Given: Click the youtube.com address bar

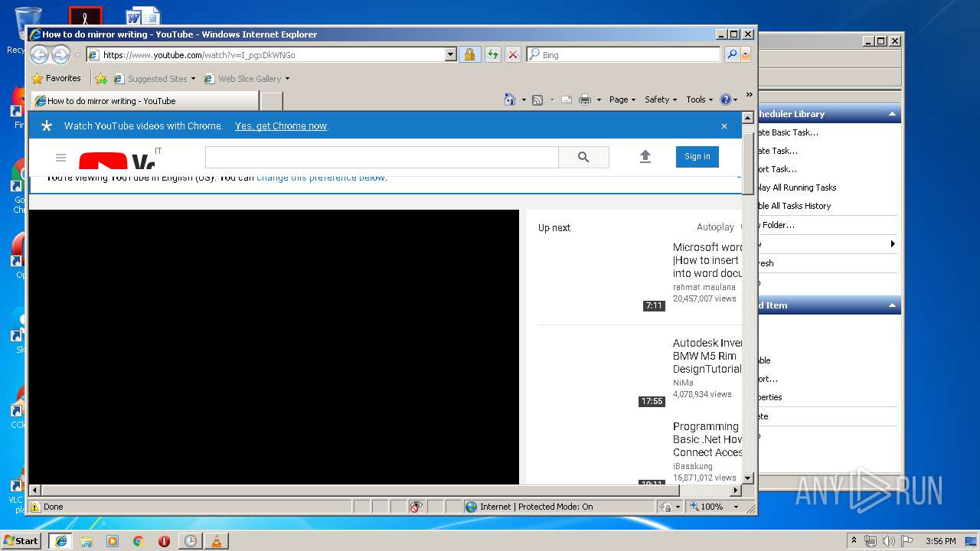Looking at the screenshot, I should [x=266, y=55].
